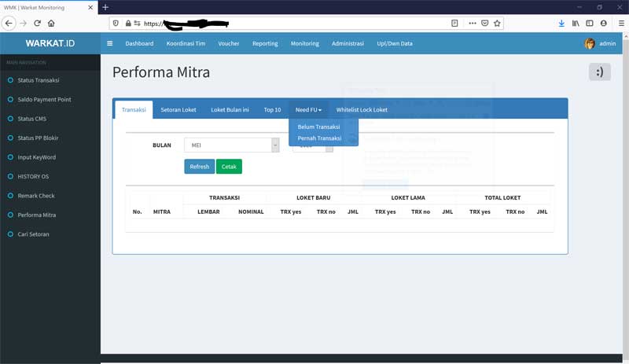Open the Upl/Dwn Data menu

click(395, 43)
